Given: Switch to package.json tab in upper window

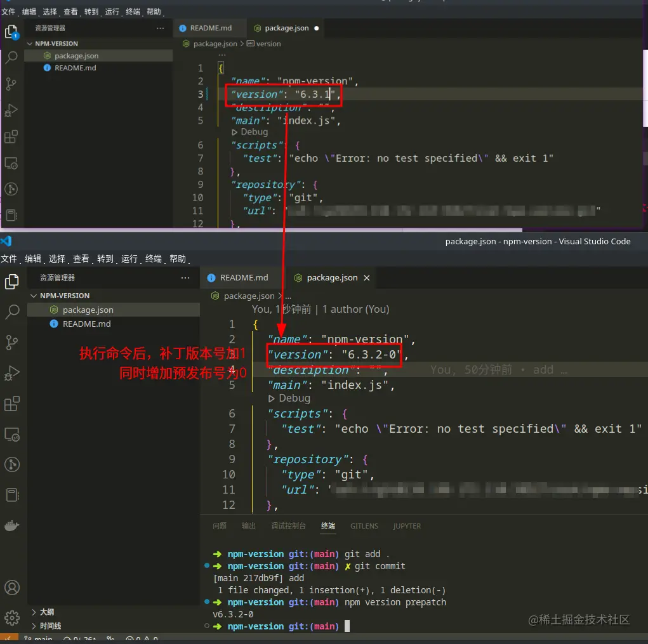Looking at the screenshot, I should [286, 28].
